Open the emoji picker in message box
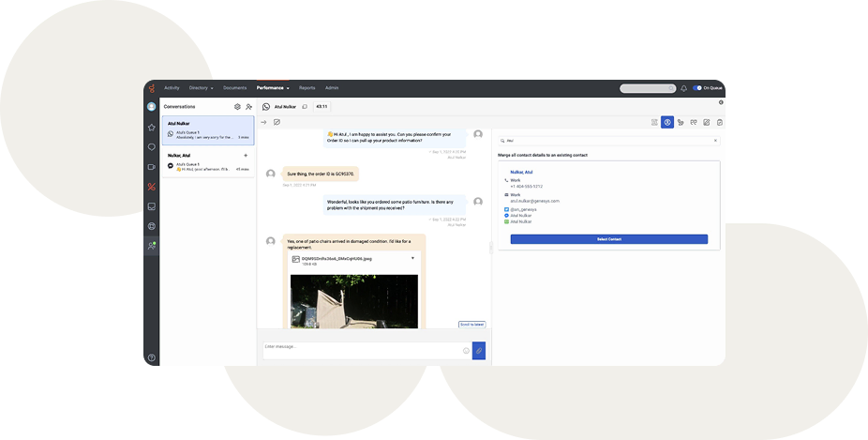The height and width of the screenshot is (440, 868). pos(466,350)
